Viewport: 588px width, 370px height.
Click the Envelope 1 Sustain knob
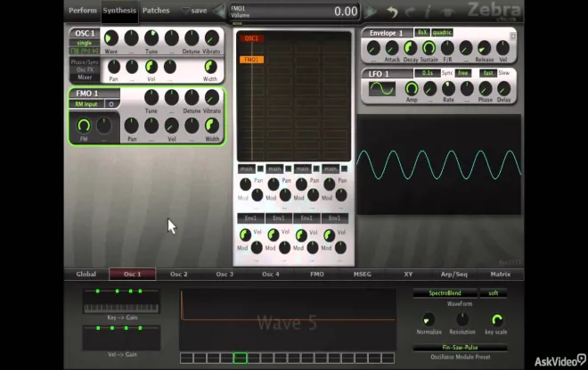[x=429, y=48]
